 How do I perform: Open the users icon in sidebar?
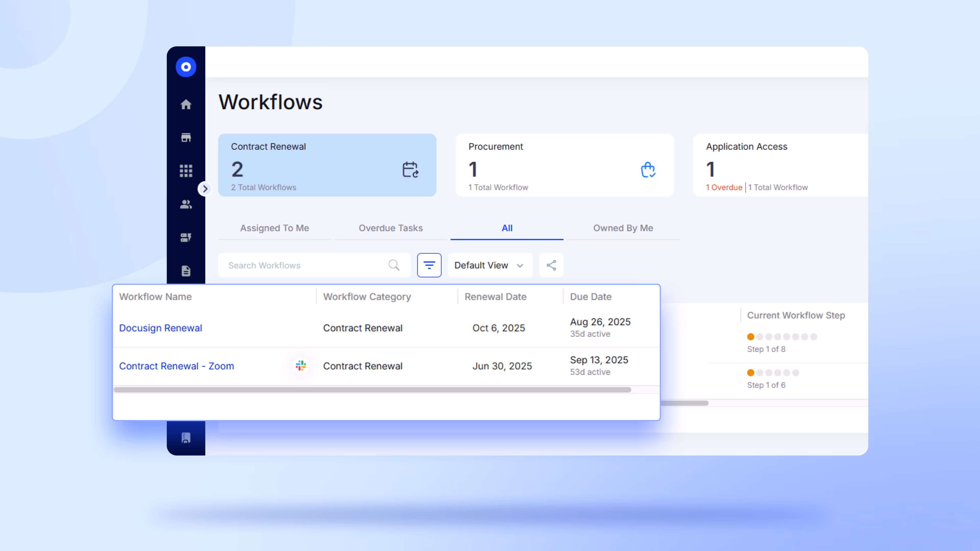coord(186,204)
